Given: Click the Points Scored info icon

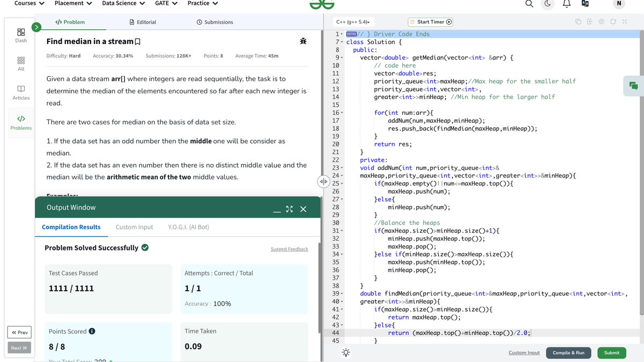Looking at the screenshot, I should (x=92, y=331).
